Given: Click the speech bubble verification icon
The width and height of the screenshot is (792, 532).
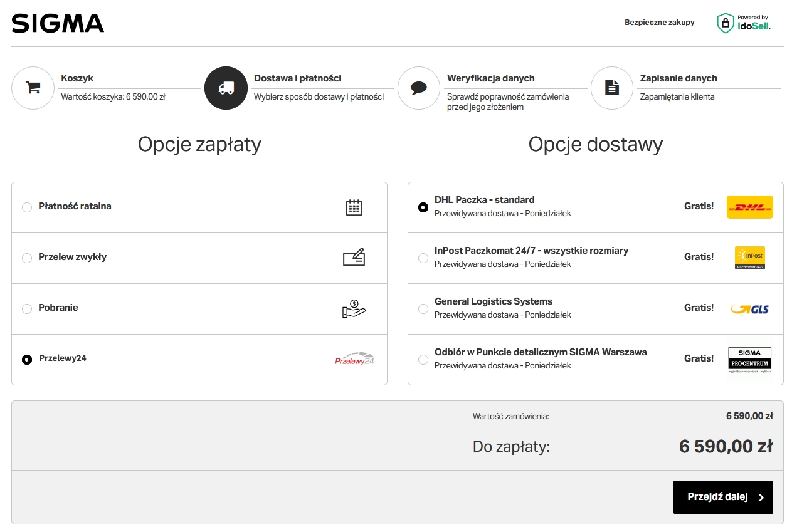Looking at the screenshot, I should point(419,88).
